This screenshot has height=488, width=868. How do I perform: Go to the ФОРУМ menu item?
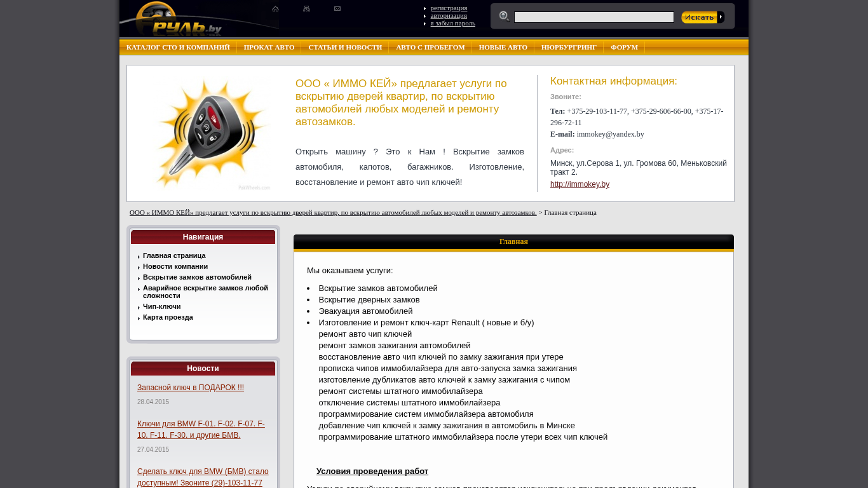tap(624, 47)
